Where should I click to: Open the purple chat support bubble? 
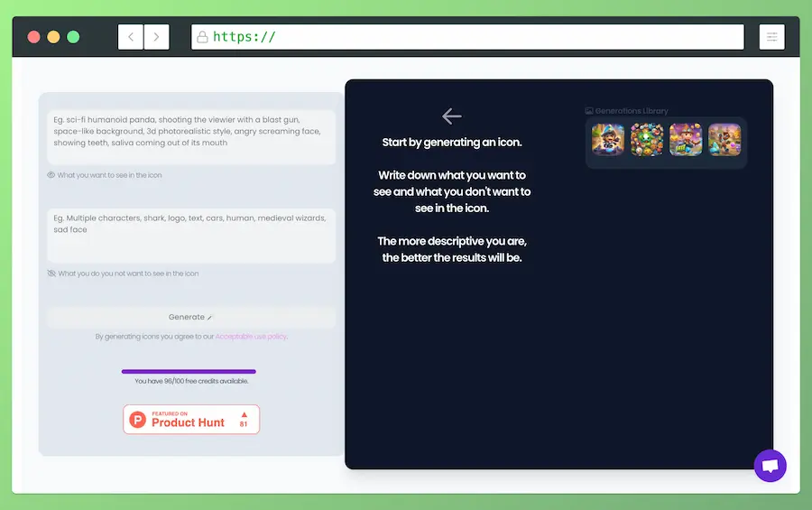770,466
